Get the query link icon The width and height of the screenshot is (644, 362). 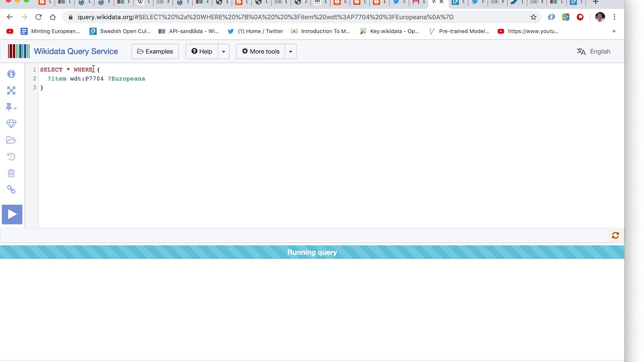[11, 190]
